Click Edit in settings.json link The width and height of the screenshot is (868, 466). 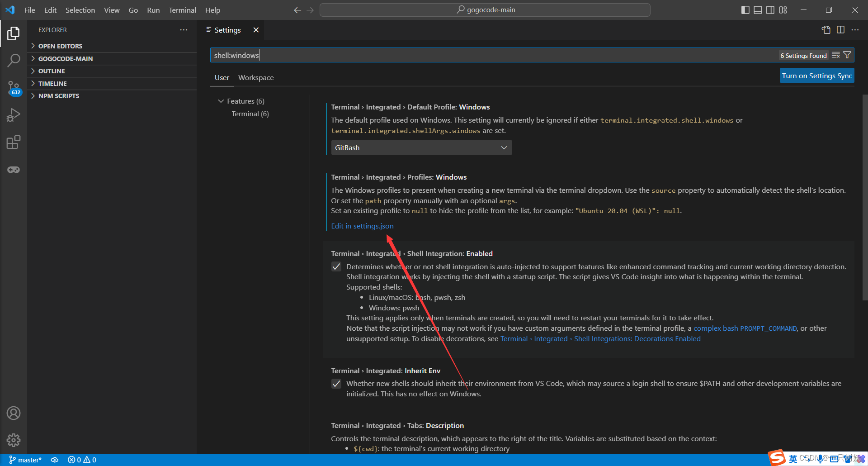click(362, 226)
